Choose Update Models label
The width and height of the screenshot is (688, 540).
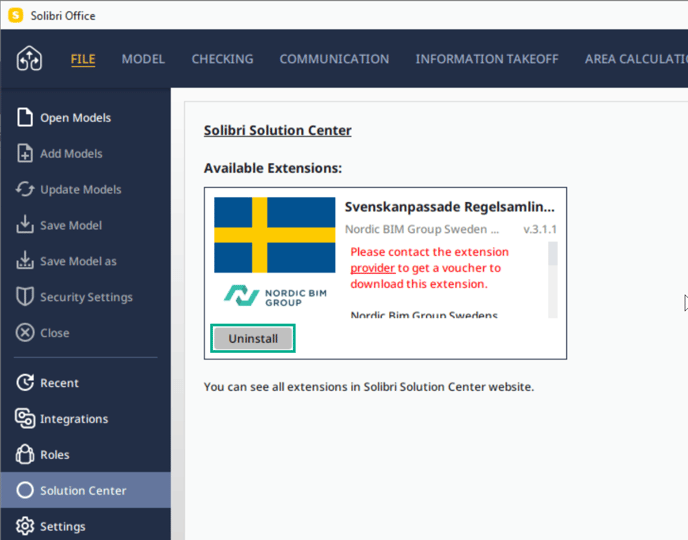tap(81, 190)
